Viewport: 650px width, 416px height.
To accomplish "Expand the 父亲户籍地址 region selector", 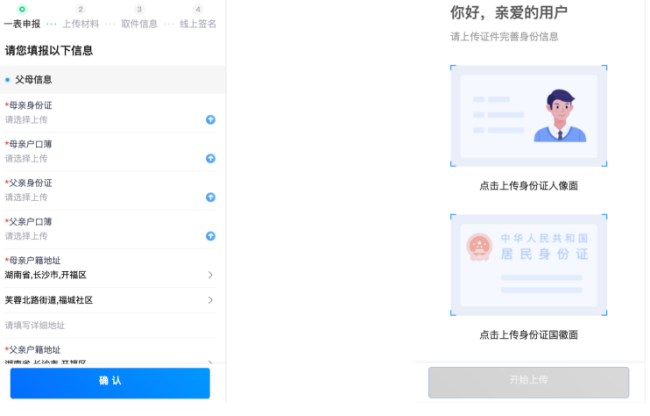I will pyautogui.click(x=210, y=360).
